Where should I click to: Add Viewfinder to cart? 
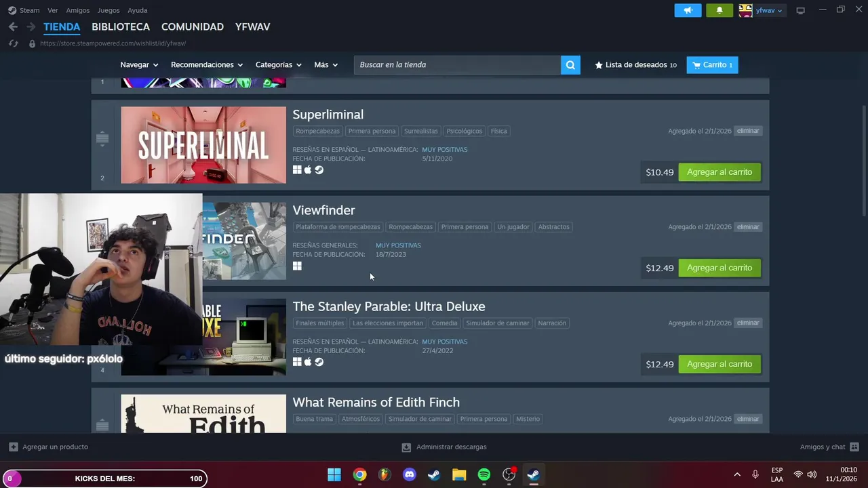(x=719, y=268)
